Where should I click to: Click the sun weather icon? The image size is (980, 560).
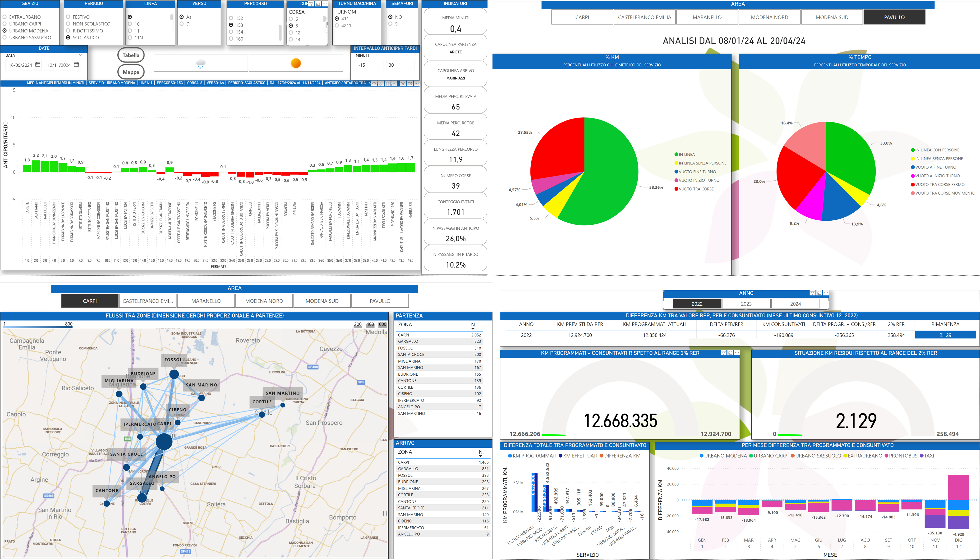[x=295, y=63]
